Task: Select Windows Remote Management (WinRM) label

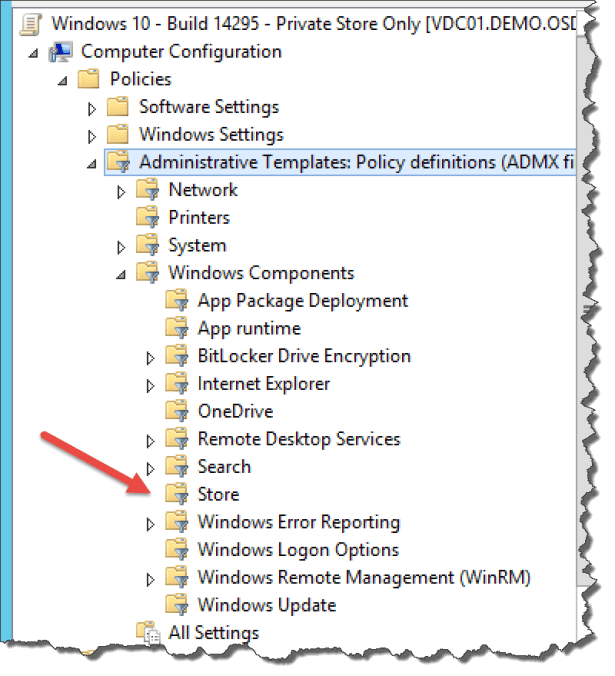Action: tap(363, 577)
